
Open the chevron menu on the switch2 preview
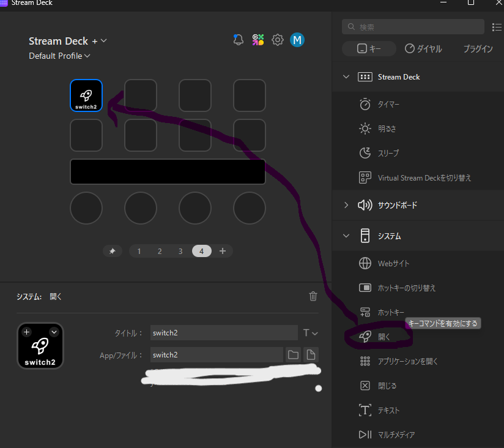coord(54,332)
